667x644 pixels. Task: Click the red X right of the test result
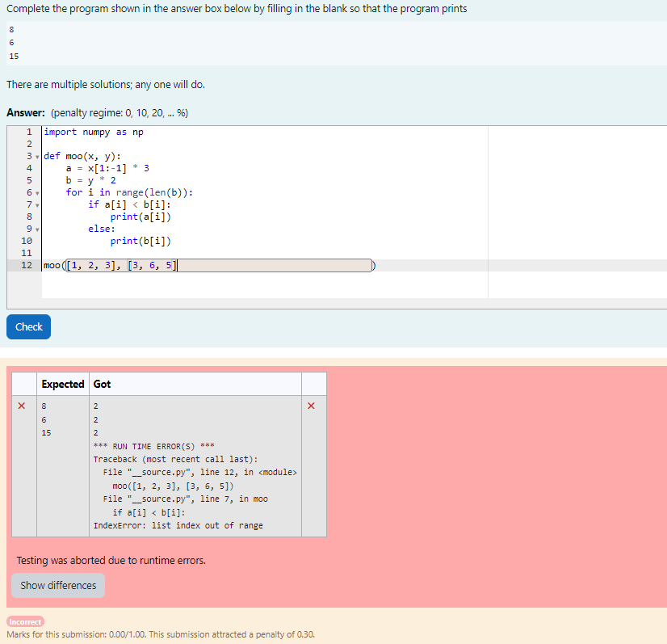pyautogui.click(x=311, y=406)
